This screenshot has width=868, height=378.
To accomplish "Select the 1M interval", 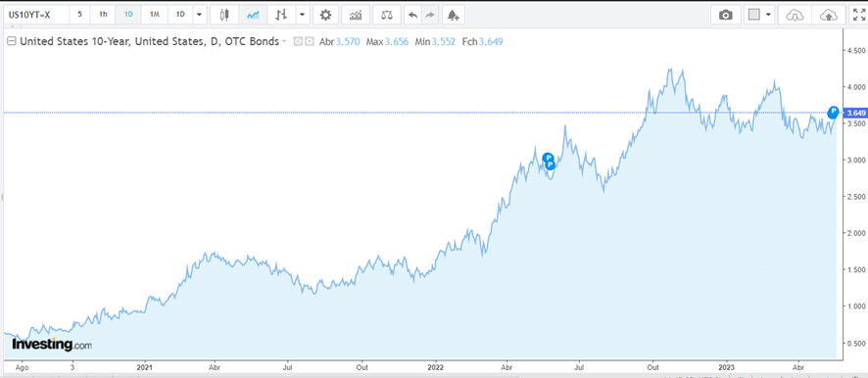I will [155, 15].
